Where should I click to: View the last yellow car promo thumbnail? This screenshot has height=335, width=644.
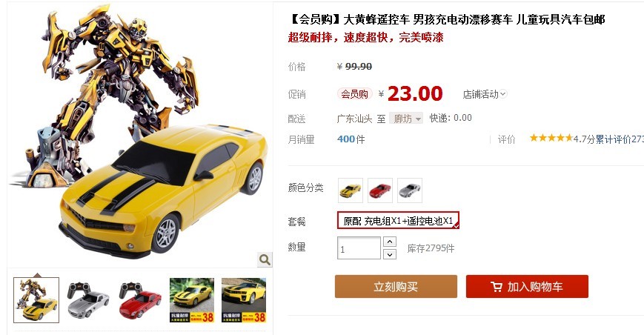(244, 300)
